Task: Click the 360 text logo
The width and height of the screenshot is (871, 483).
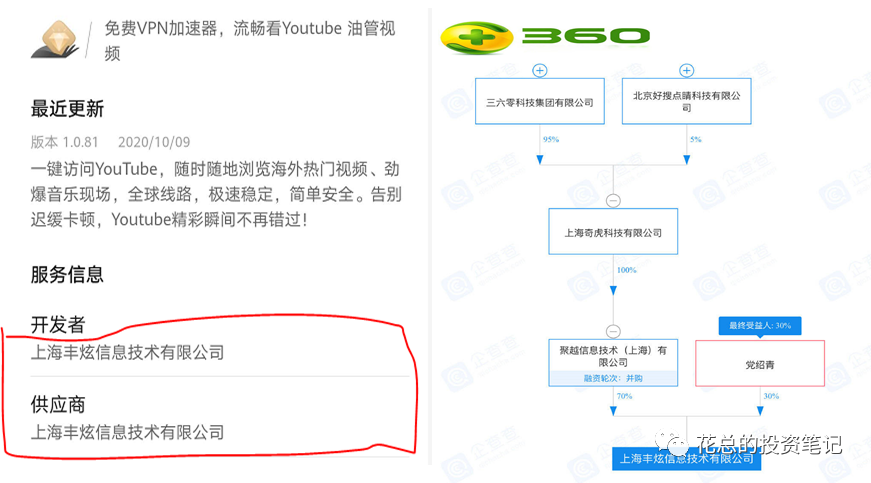Action: tap(585, 37)
